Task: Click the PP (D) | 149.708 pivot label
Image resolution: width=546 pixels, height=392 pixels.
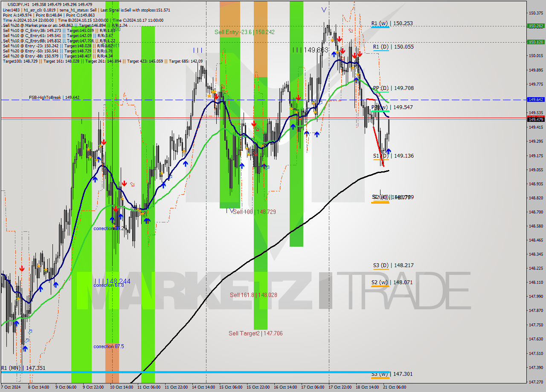Action: 393,88
